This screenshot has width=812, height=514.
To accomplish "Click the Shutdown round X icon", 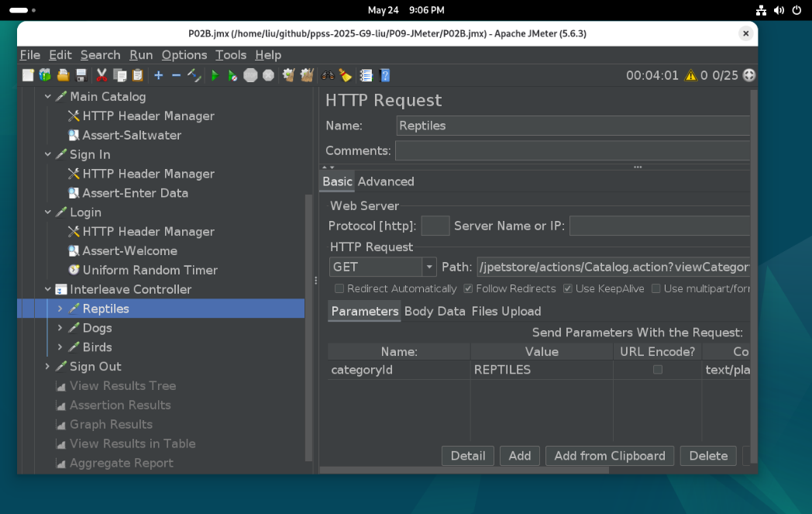I will (268, 76).
